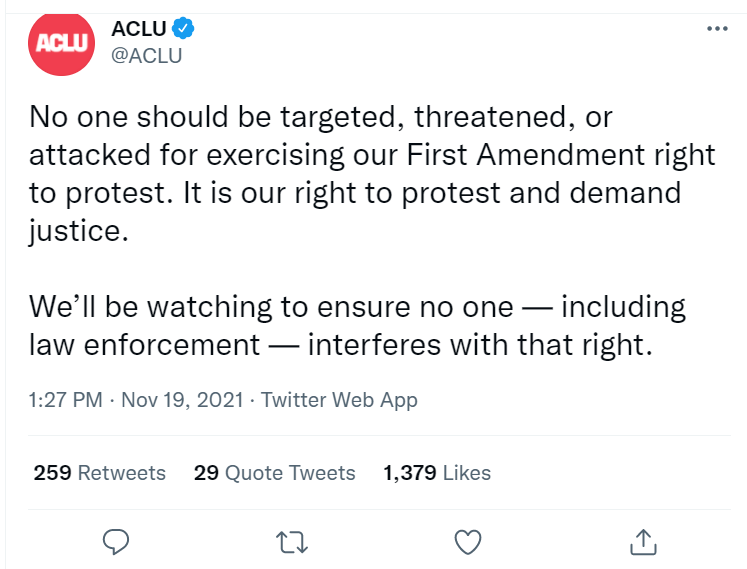The height and width of the screenshot is (569, 747).
Task: Click 'Quote Tweets' label text
Action: pyautogui.click(x=290, y=473)
